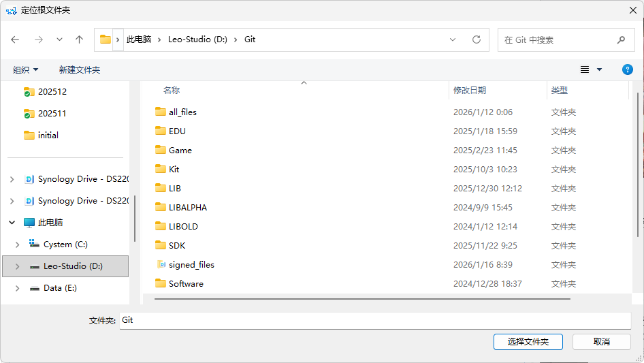This screenshot has width=644, height=363.
Task: Refresh the Git folder view
Action: click(477, 40)
